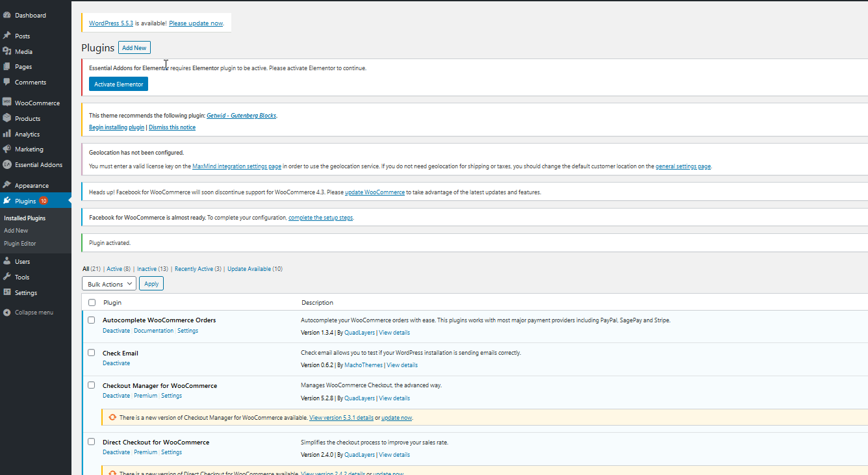Click the Plugins update count badge 10
Image resolution: width=868 pixels, height=475 pixels.
click(44, 201)
